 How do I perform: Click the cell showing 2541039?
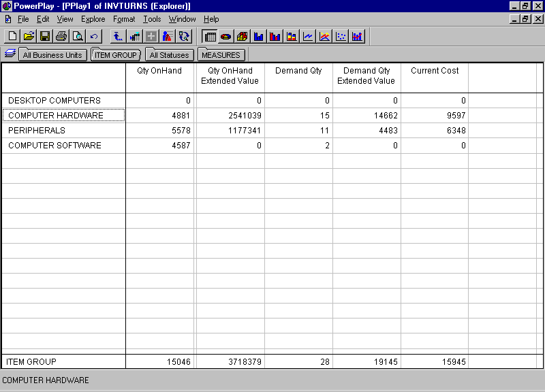coord(230,115)
